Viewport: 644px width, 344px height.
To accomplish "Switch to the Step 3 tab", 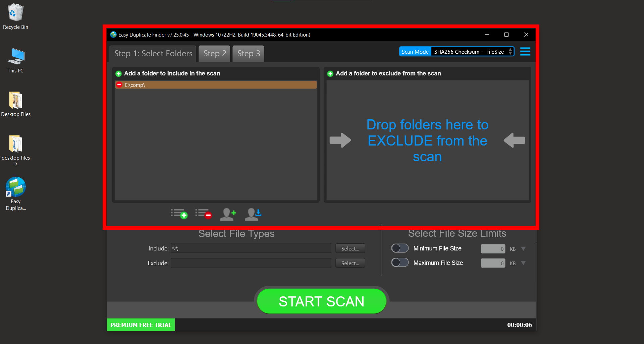I will point(248,53).
